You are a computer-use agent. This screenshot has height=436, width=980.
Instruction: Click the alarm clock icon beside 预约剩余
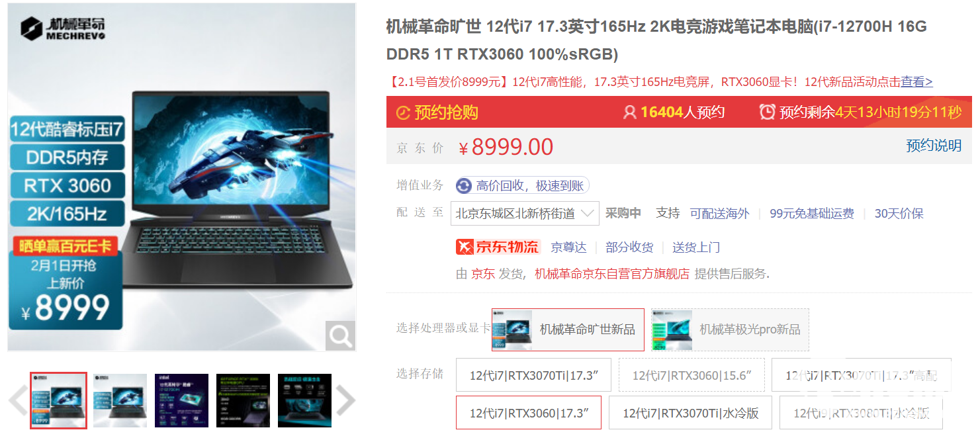point(767,112)
